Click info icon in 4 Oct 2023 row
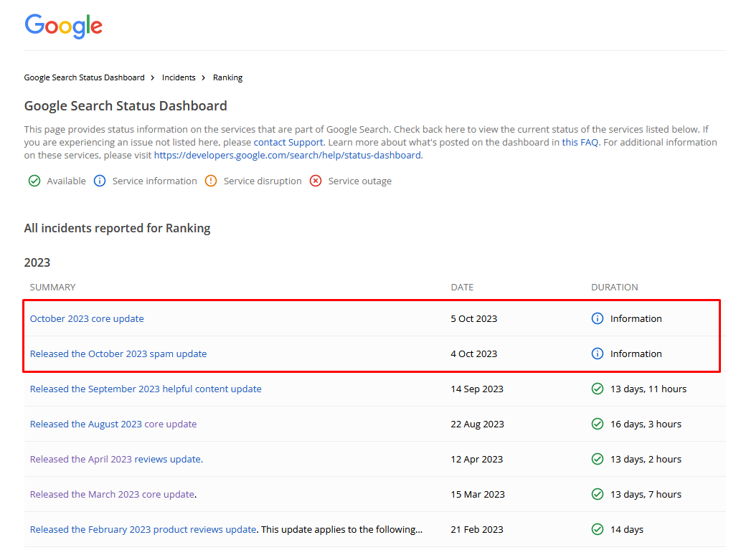 tap(598, 353)
